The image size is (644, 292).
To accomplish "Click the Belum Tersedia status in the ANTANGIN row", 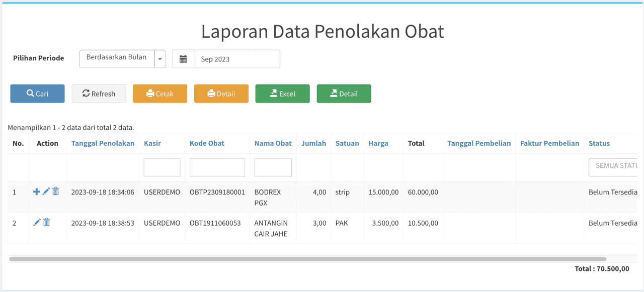I will coord(613,223).
